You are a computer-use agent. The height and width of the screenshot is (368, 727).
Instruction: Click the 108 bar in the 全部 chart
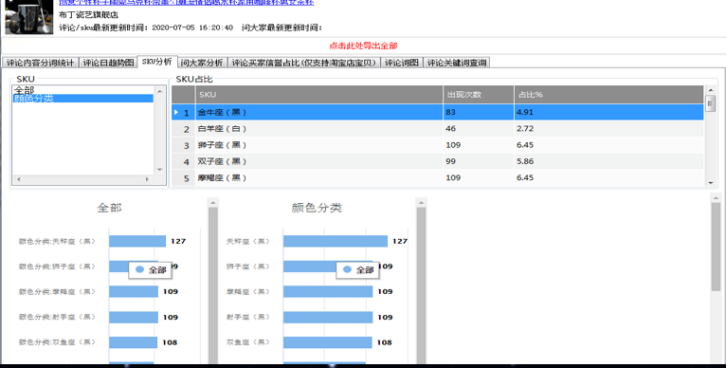click(133, 342)
